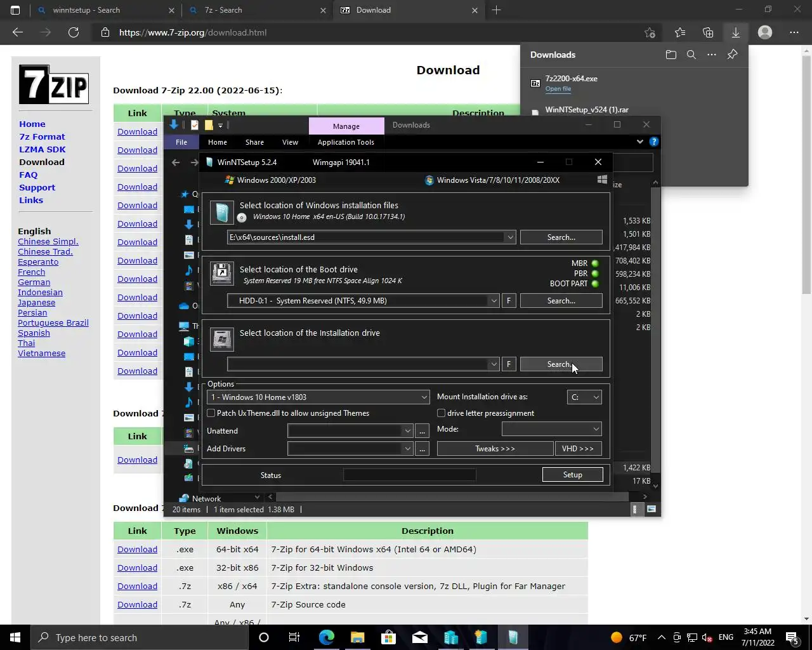Enable Patch UxTheme.dll checkbox
Image resolution: width=812 pixels, height=650 pixels.
[x=211, y=413]
